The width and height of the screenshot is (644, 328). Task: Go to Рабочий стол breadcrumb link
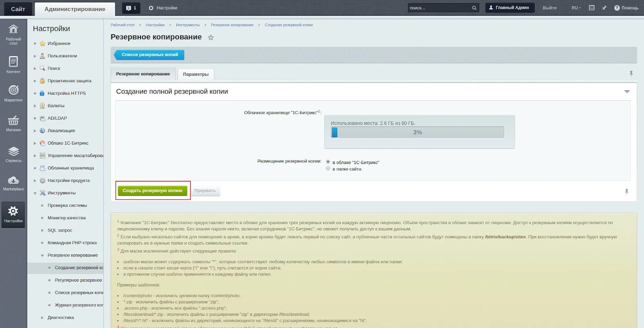[x=122, y=25]
